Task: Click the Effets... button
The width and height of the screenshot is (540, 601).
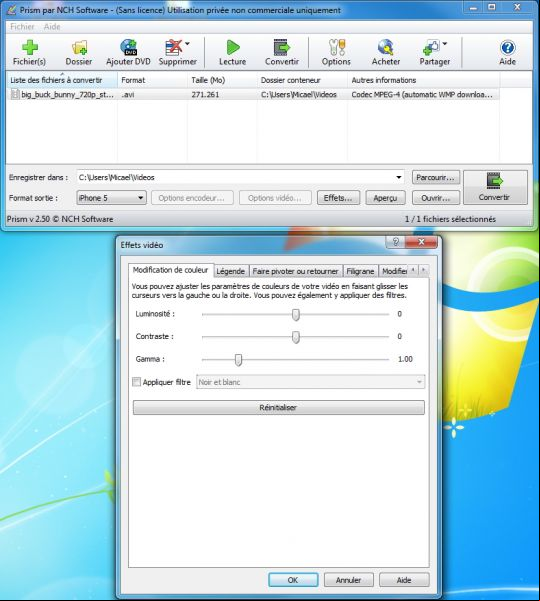Action: pyautogui.click(x=338, y=198)
